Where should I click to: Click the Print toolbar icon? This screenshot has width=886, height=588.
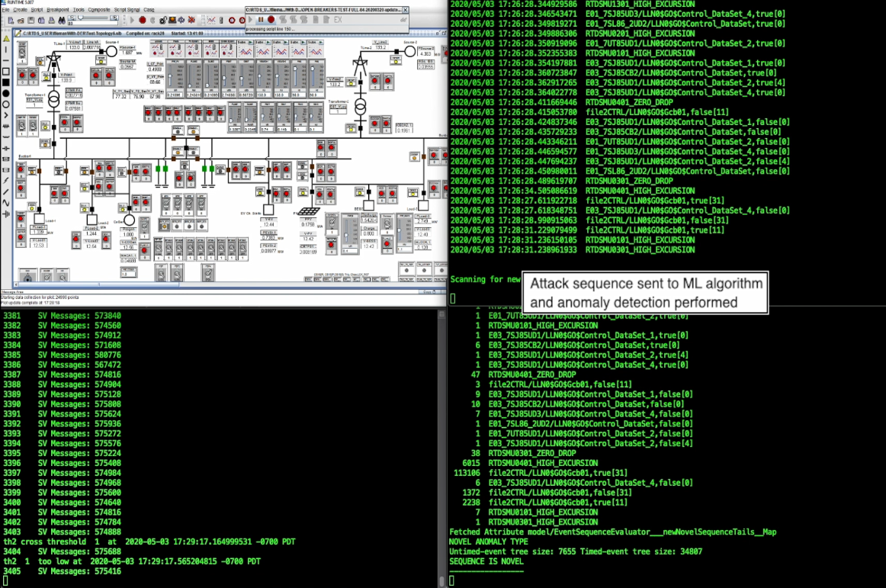point(51,21)
